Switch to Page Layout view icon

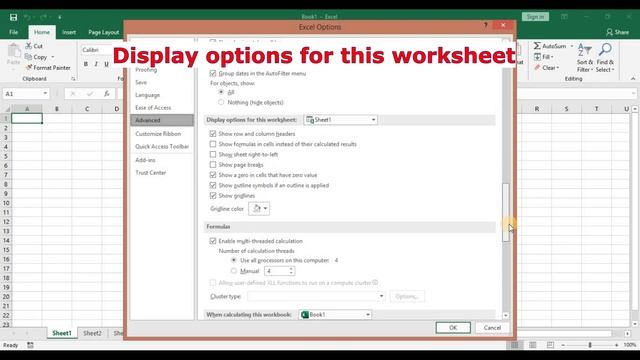532,345
